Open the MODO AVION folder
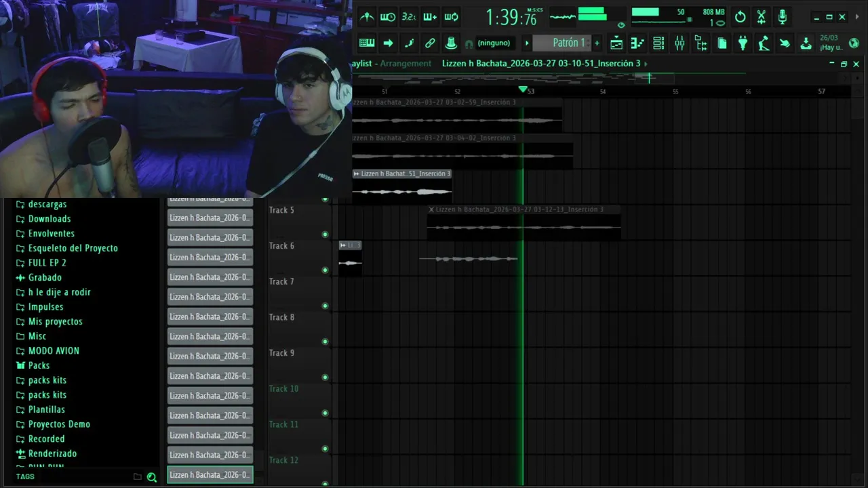The image size is (868, 488). point(54,351)
